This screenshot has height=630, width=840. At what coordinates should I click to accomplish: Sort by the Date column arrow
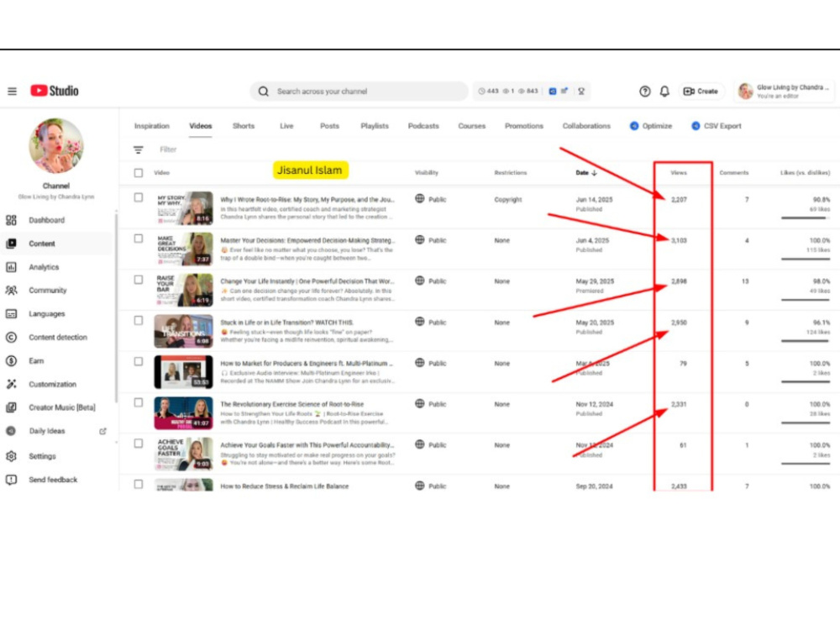[x=594, y=172]
